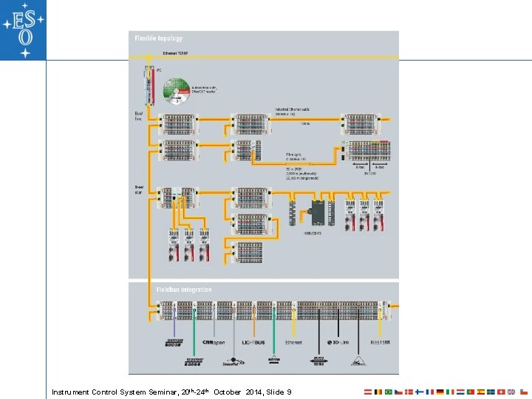Image resolution: width=532 pixels, height=399 pixels.
Task: Click the 'Ethernet TCP/IP' label
Action: 175,53
